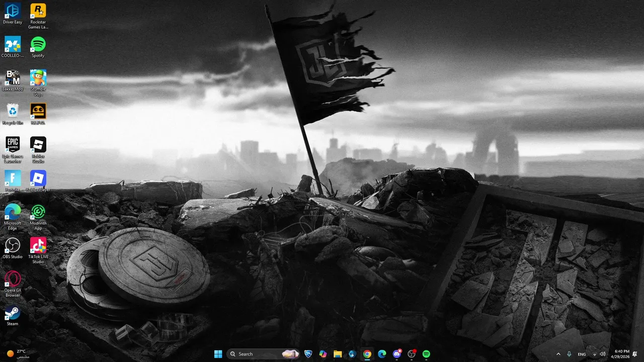This screenshot has height=362, width=644.
Task: Open the Driver Easy desktop shortcut
Action: click(13, 14)
